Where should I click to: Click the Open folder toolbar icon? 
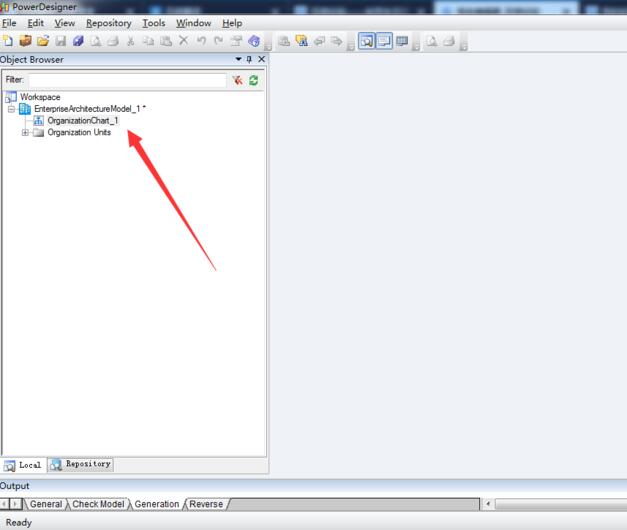point(43,41)
